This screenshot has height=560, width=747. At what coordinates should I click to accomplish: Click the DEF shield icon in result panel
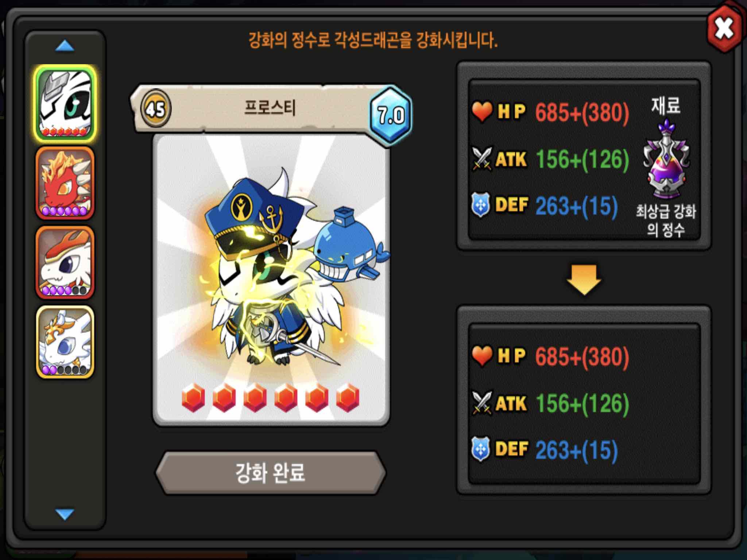[481, 449]
